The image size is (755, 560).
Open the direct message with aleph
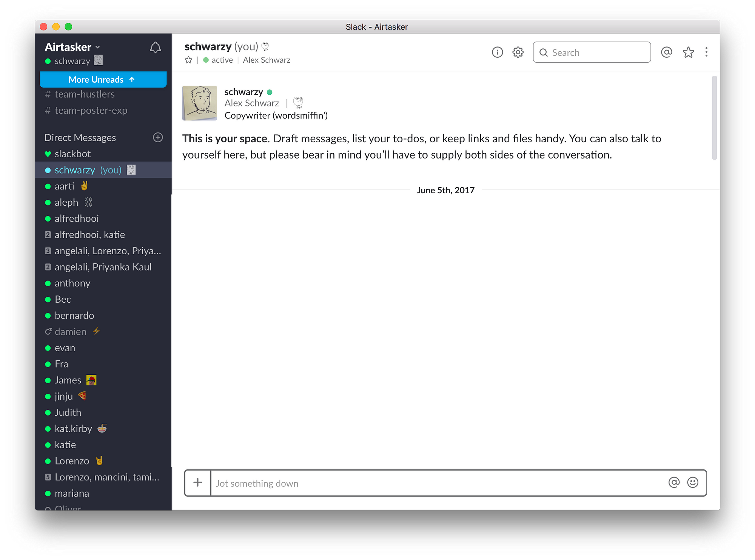pos(103,203)
